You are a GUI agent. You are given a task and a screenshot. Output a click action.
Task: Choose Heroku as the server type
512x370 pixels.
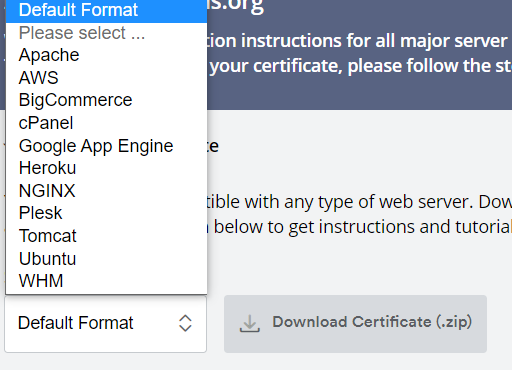pyautogui.click(x=106, y=168)
